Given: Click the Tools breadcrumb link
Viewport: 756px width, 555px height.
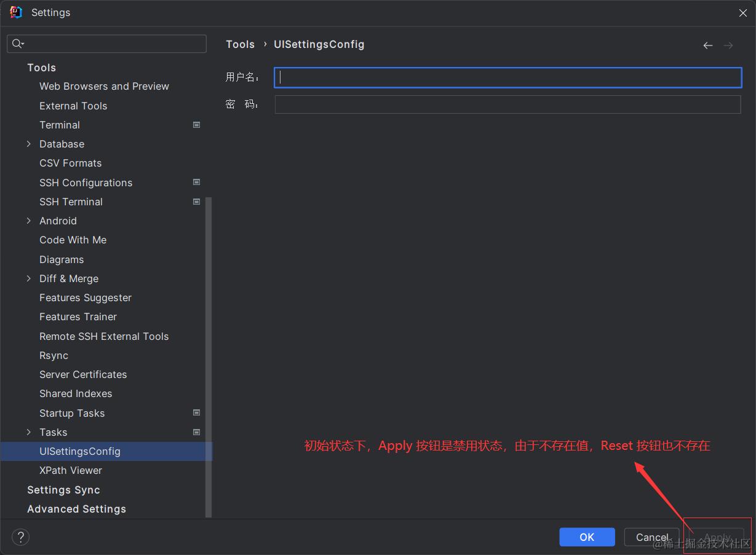Looking at the screenshot, I should pyautogui.click(x=240, y=44).
